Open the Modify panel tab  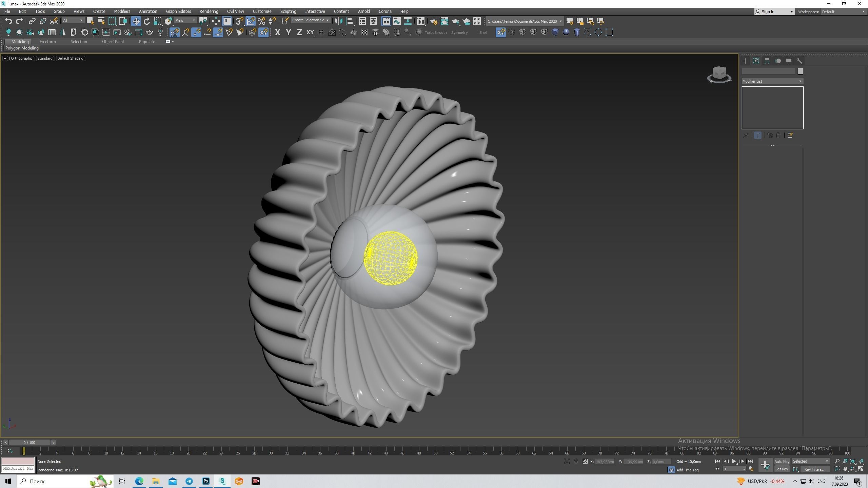(x=756, y=61)
